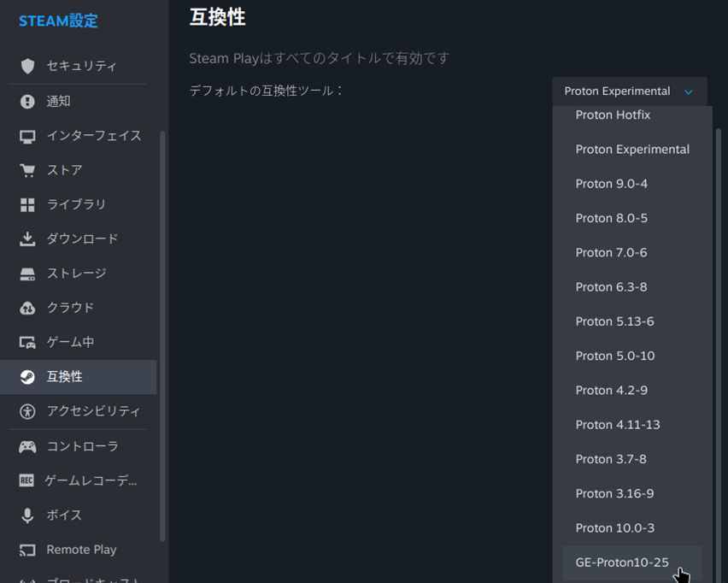This screenshot has height=583, width=728.
Task: Switch to ストレージ settings
Action: pyautogui.click(x=77, y=274)
